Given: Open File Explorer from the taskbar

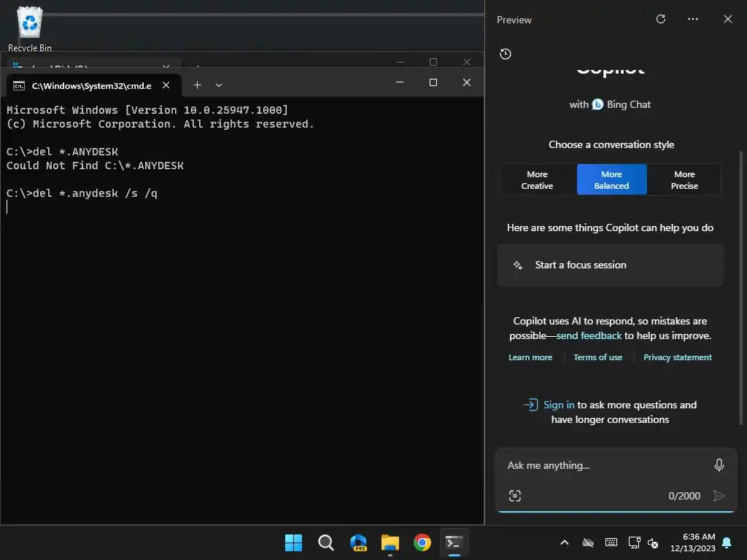Looking at the screenshot, I should point(390,542).
